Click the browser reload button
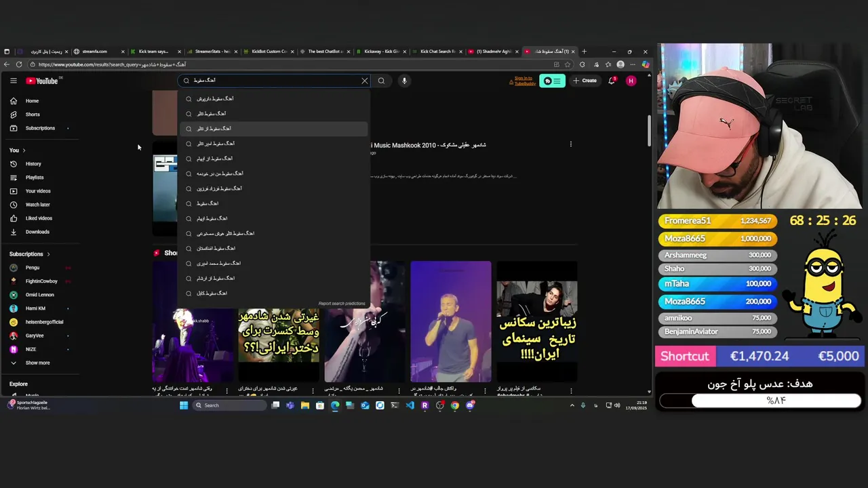Image resolution: width=868 pixels, height=488 pixels. point(19,64)
